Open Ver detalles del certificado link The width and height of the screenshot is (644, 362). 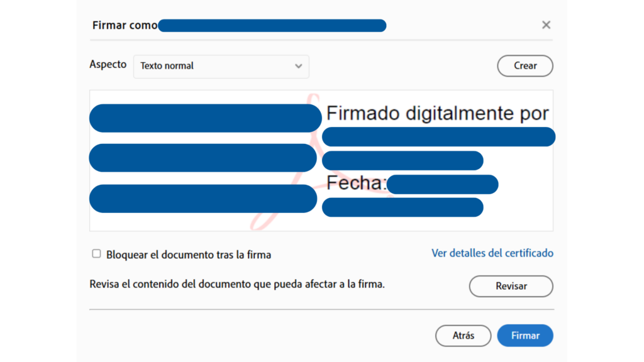tap(492, 253)
